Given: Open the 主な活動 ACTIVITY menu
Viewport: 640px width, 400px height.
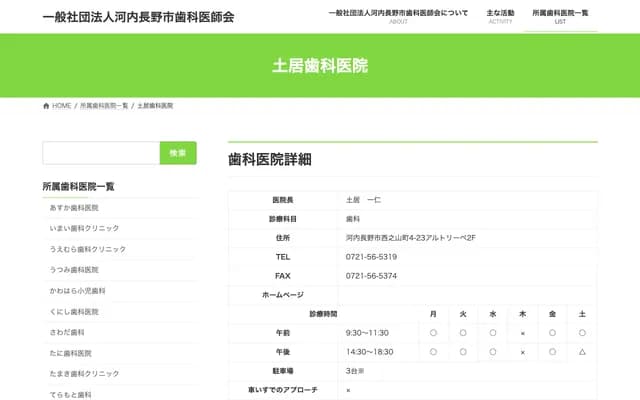Looking at the screenshot, I should pos(500,17).
